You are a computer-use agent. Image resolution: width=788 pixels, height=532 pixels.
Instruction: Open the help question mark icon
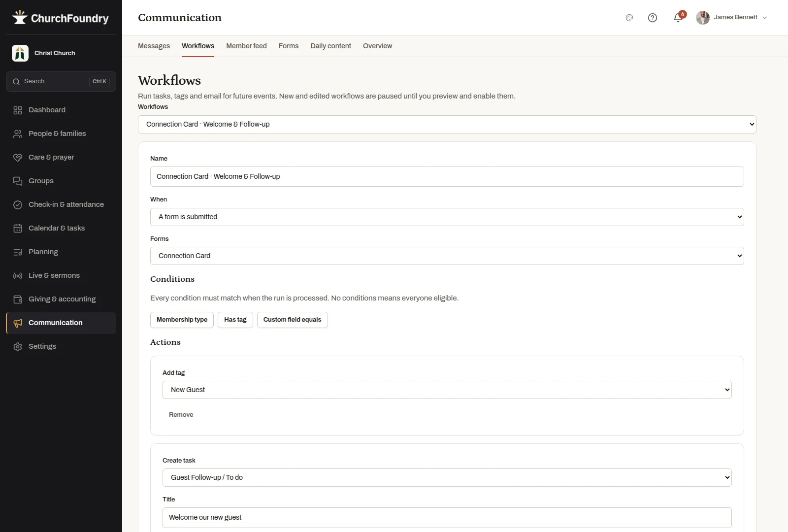(653, 18)
